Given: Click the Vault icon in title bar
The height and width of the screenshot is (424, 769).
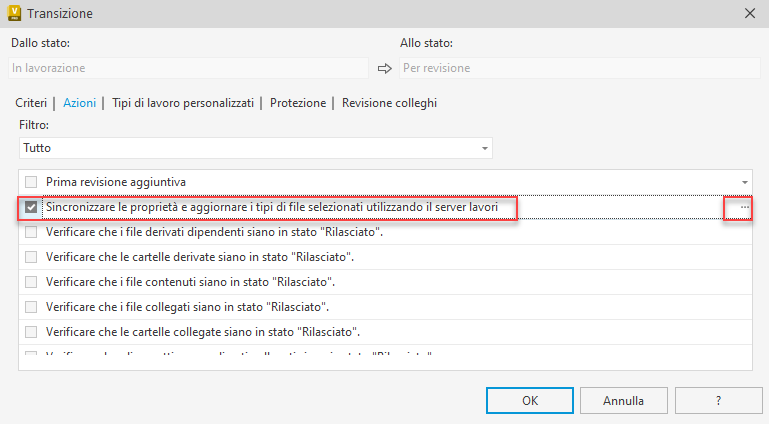Looking at the screenshot, I should 15,13.
